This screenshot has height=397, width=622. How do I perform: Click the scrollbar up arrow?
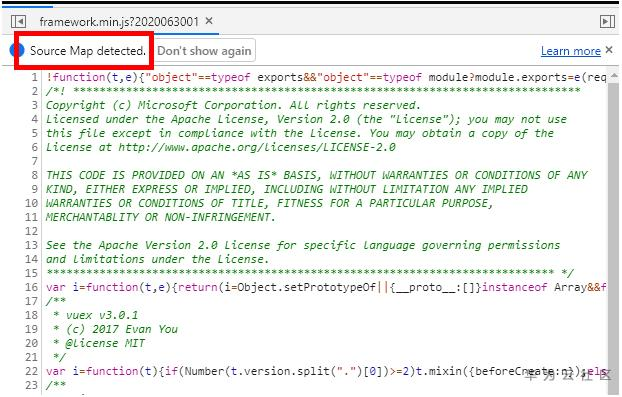614,75
